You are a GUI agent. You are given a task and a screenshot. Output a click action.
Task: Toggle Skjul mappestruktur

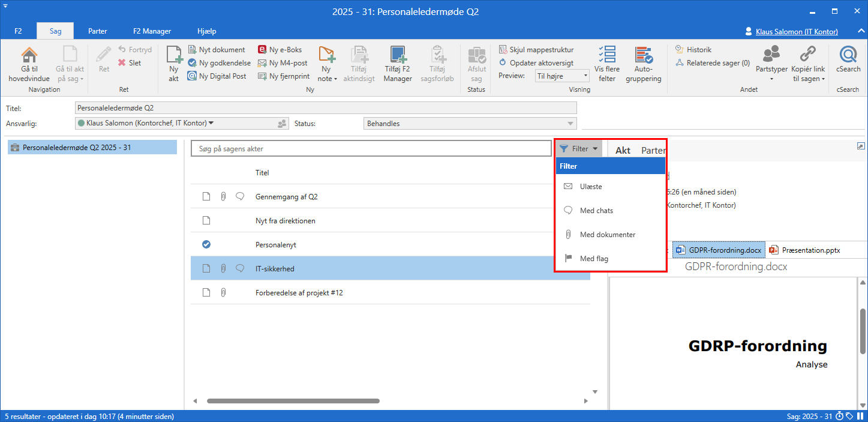tap(536, 50)
